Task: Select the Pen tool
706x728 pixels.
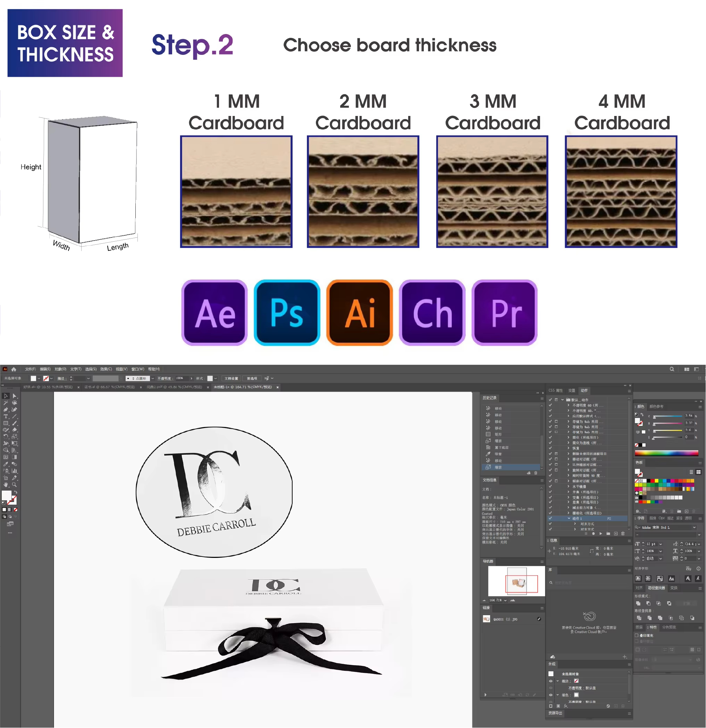Action: click(6, 410)
